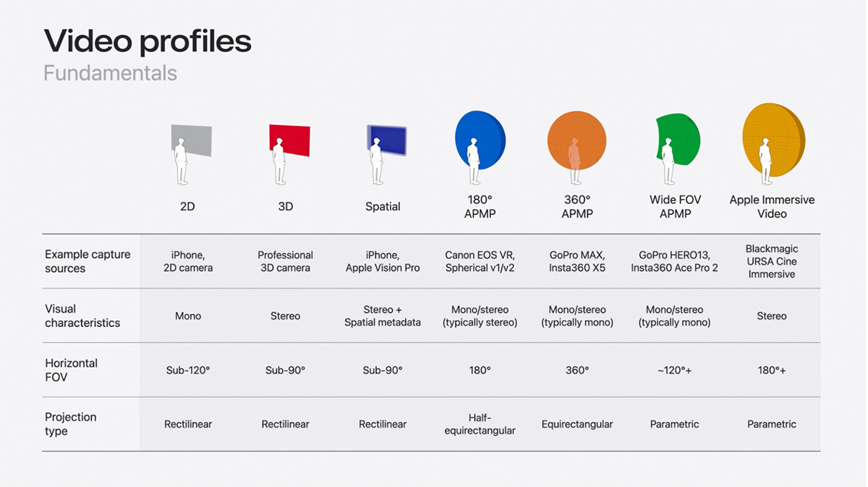Select the blue Spatial video illustration

point(388,140)
